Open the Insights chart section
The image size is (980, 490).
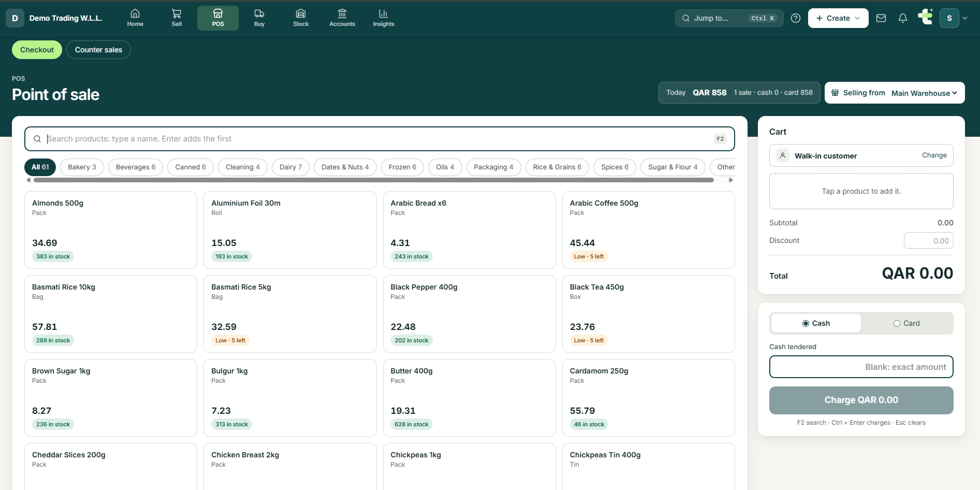[x=384, y=18]
